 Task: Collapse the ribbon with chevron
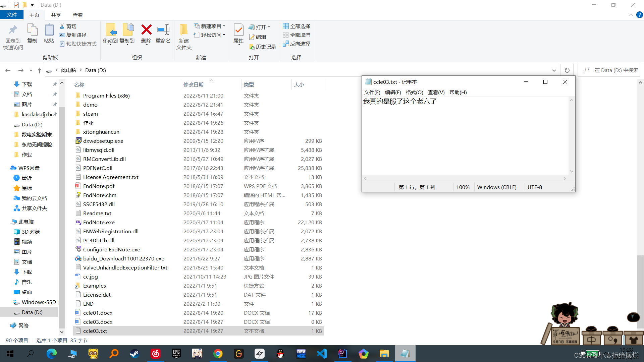point(631,15)
